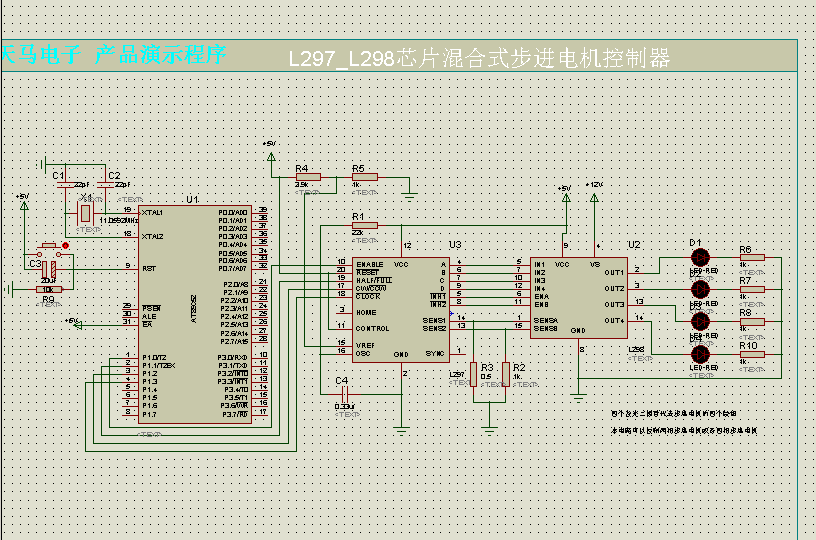Select the LED wired to resistor R8
This screenshot has width=816, height=540.
pos(700,322)
